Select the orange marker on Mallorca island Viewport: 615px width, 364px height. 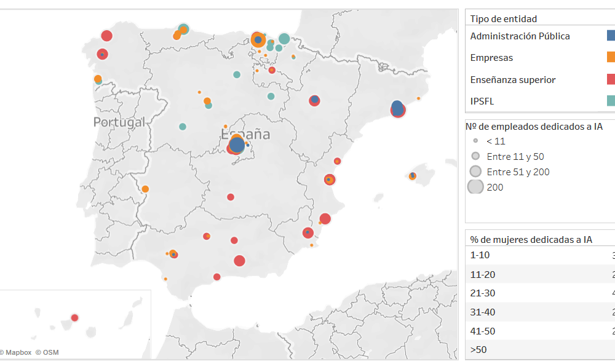click(413, 176)
